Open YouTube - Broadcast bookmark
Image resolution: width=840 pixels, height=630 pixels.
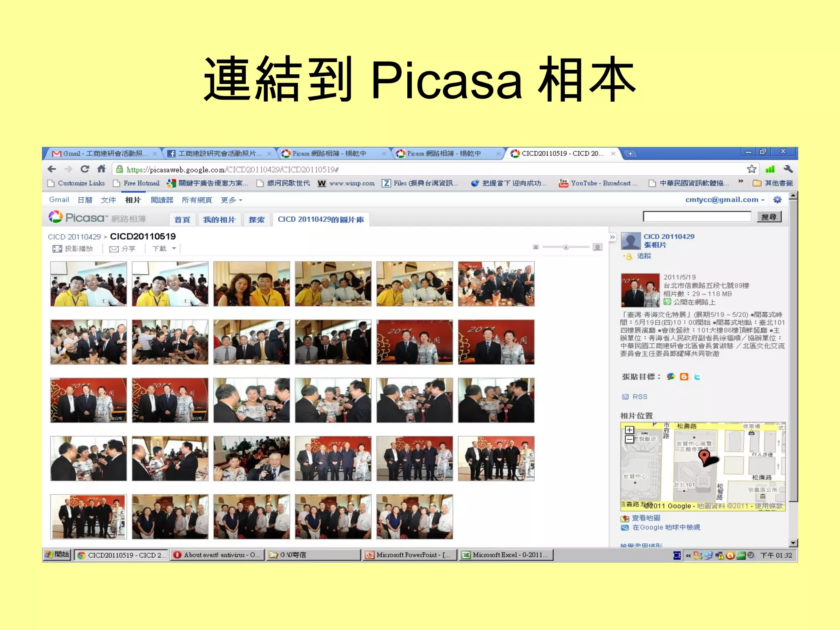coord(598,183)
